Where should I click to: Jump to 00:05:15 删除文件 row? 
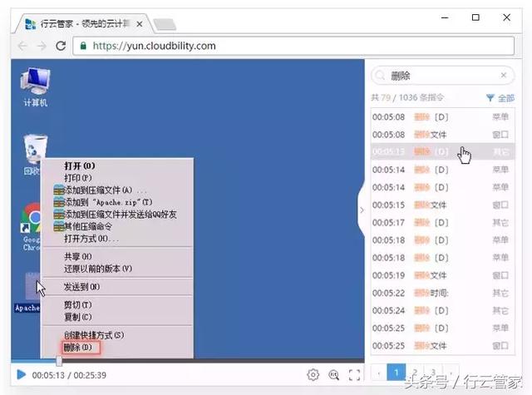coord(442,205)
